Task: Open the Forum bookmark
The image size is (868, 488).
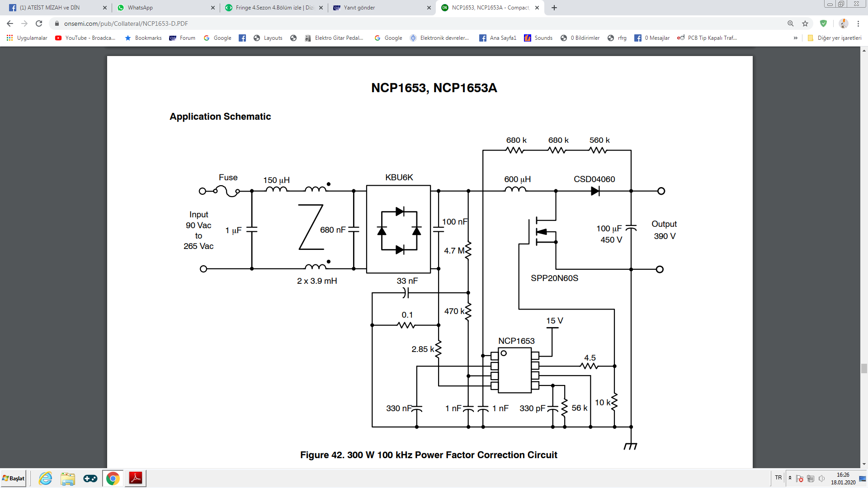Action: [182, 38]
